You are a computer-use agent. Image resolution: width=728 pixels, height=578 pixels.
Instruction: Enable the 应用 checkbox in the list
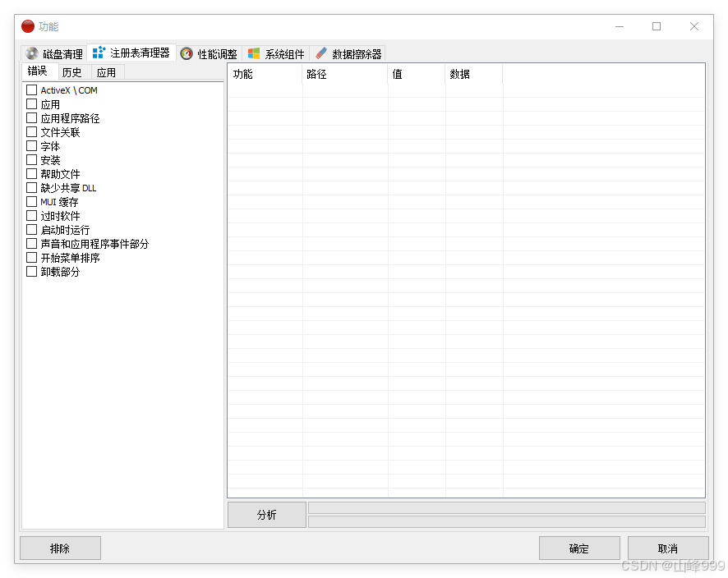pyautogui.click(x=31, y=104)
